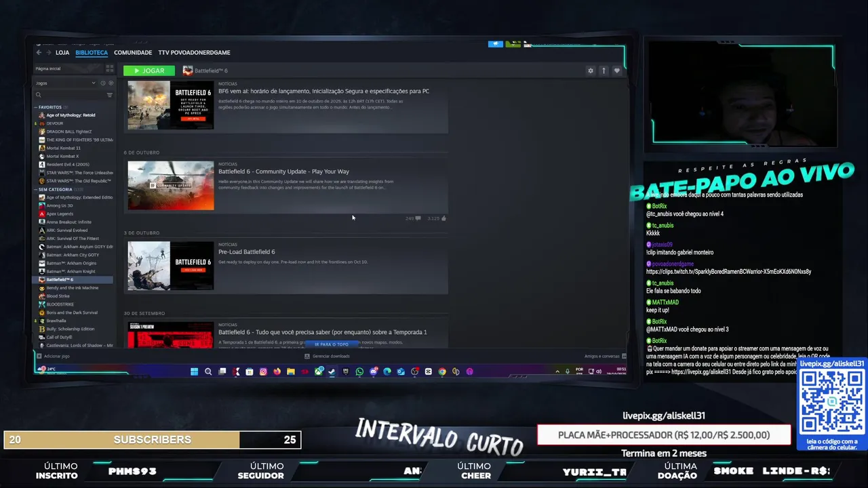Select Bully: Scholarship Edition
This screenshot has width=868, height=488.
pyautogui.click(x=71, y=329)
